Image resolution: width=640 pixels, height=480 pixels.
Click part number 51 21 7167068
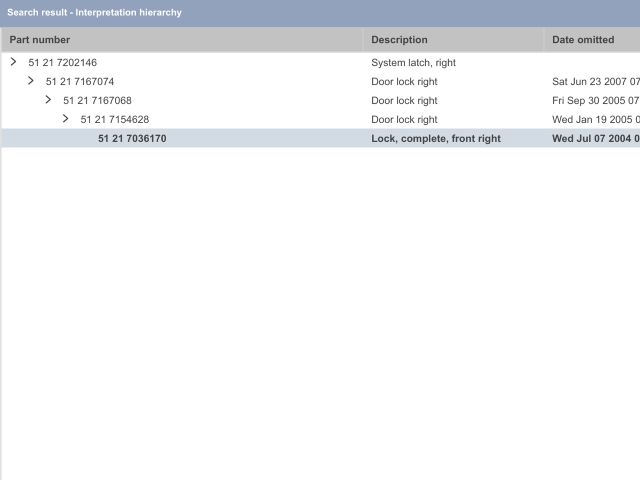pyautogui.click(x=97, y=101)
